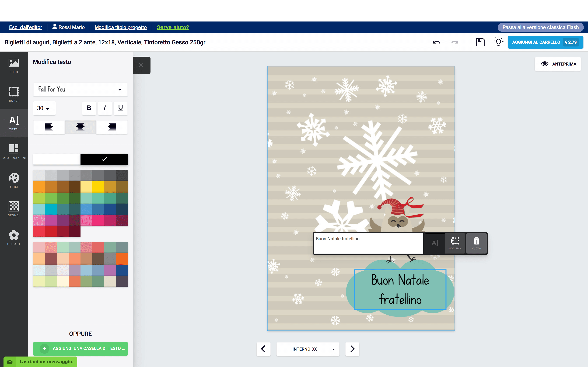
Task: Pick the bright yellow color swatch
Action: (98, 187)
